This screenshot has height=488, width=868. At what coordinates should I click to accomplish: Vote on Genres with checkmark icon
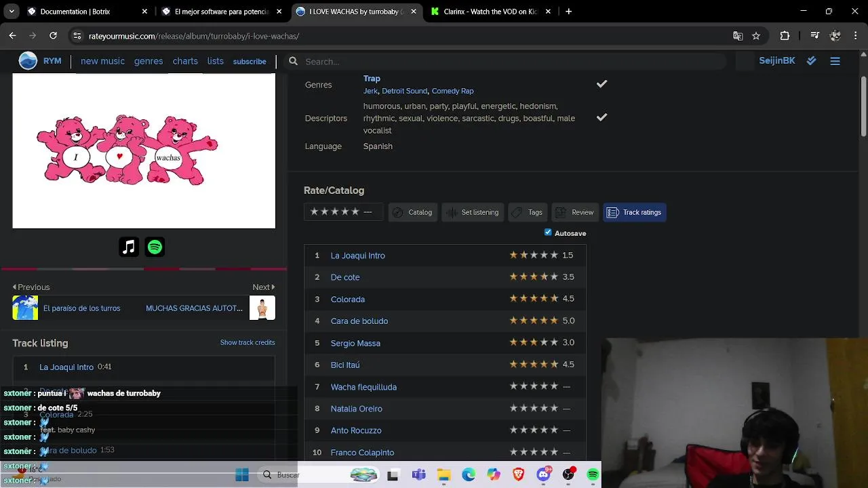[601, 84]
